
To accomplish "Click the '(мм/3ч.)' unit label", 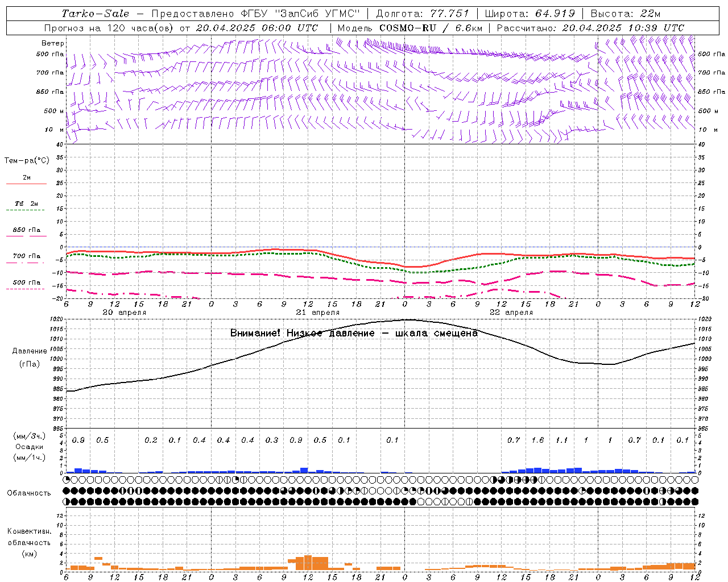I will coord(29,436).
